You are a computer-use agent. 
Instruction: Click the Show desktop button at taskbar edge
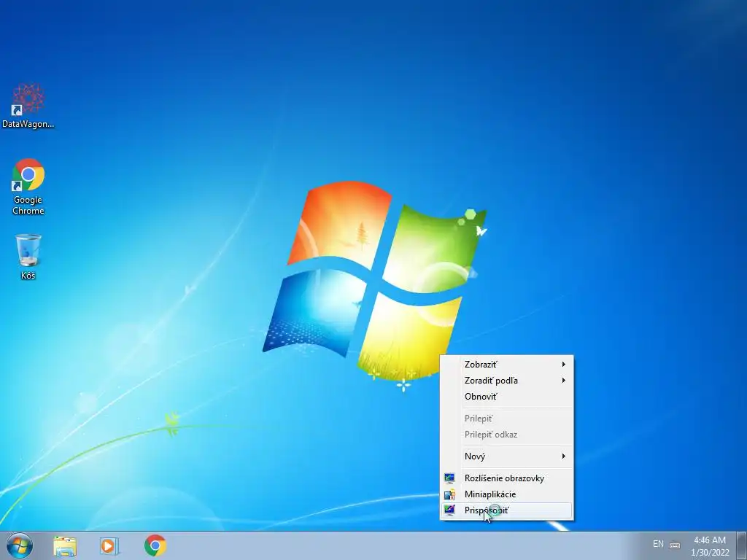click(742, 545)
